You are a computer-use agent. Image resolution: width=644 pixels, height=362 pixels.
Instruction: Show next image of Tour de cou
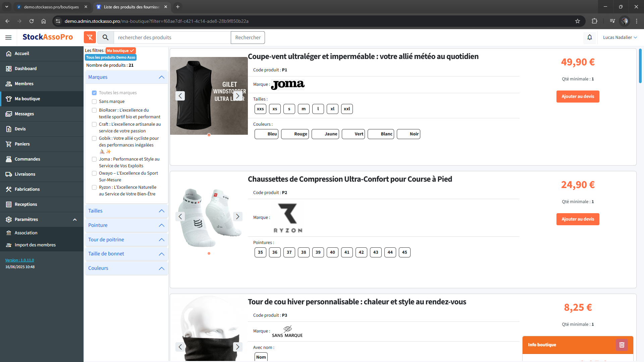(237, 347)
